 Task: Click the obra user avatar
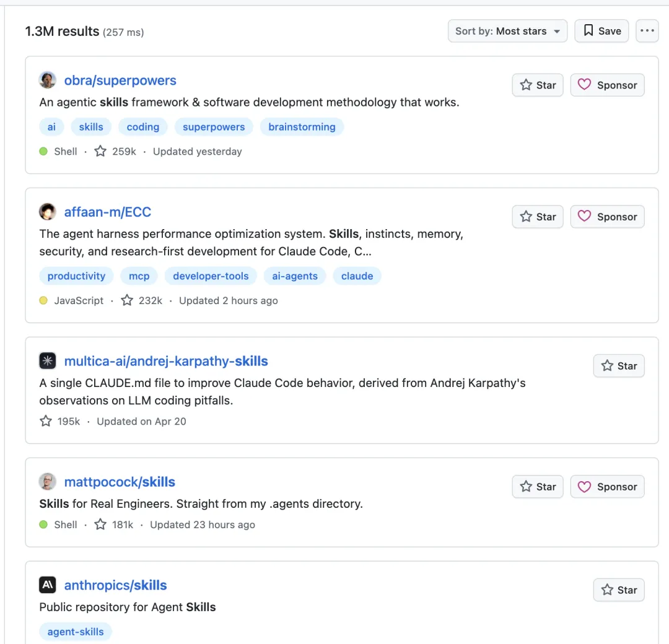[47, 80]
